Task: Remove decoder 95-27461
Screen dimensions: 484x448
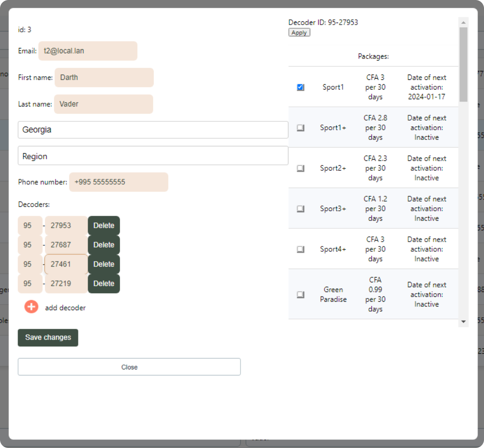Action: [104, 264]
